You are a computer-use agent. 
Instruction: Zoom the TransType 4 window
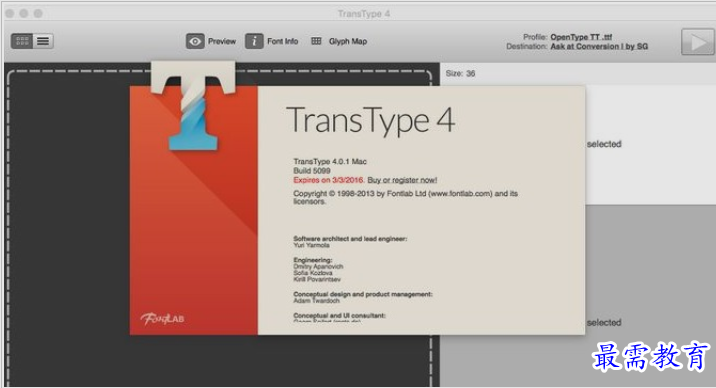(38, 14)
